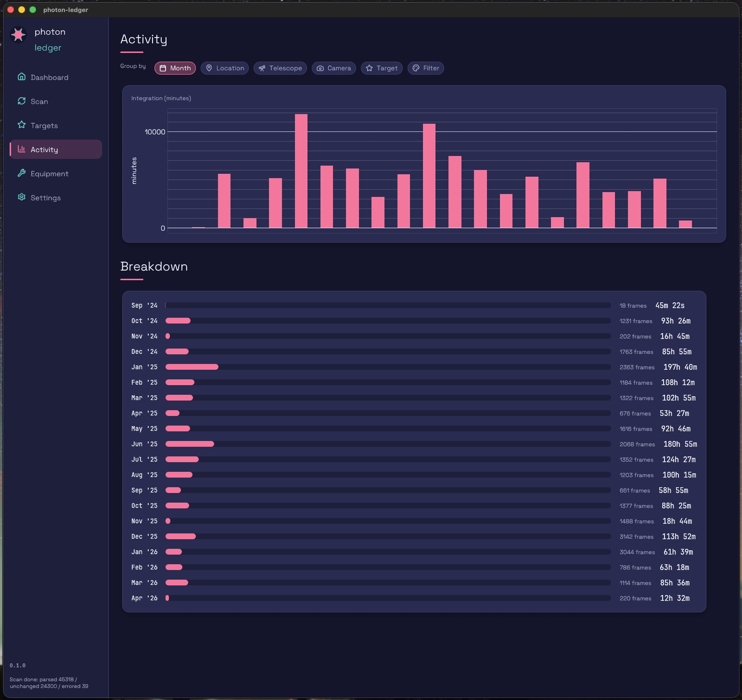Click the Mar '26 row label
The image size is (742, 700).
pos(144,583)
